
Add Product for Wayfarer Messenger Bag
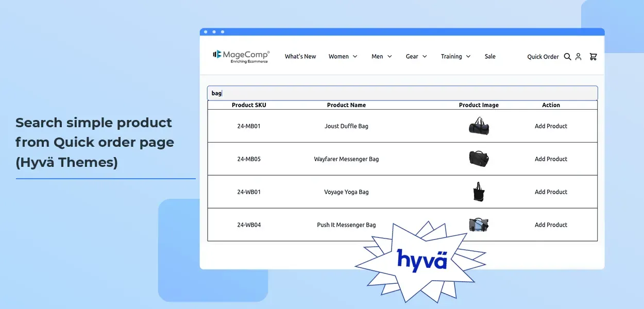551,159
